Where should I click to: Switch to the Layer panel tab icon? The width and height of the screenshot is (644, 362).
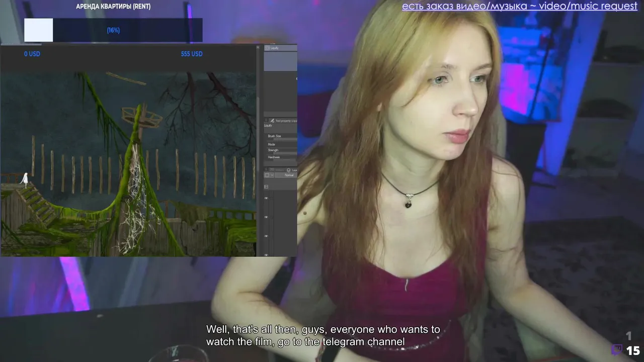pos(289,170)
